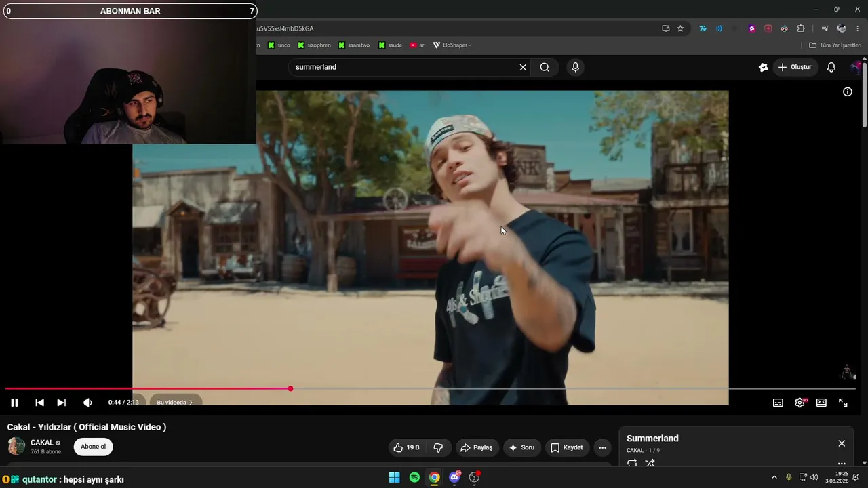This screenshot has width=868, height=488.
Task: Click the install app icon in address bar
Action: tap(665, 28)
